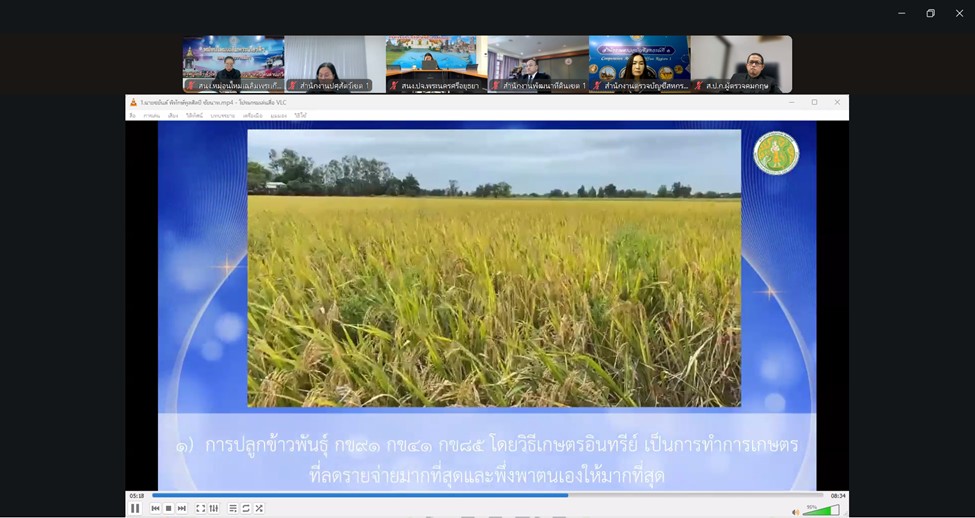This screenshot has width=975, height=518.
Task: Select participant สนง.ปจ.พระนครศรีอยุธยา video tile
Action: click(437, 64)
